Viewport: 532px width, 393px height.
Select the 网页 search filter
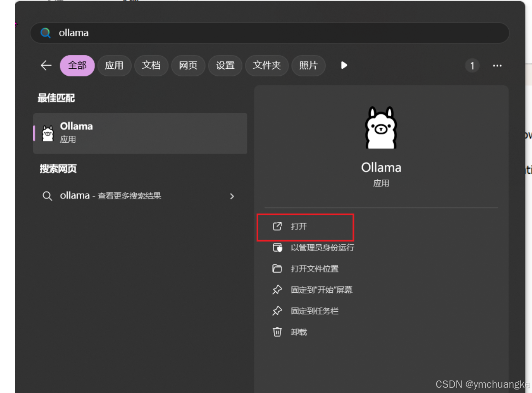(188, 65)
